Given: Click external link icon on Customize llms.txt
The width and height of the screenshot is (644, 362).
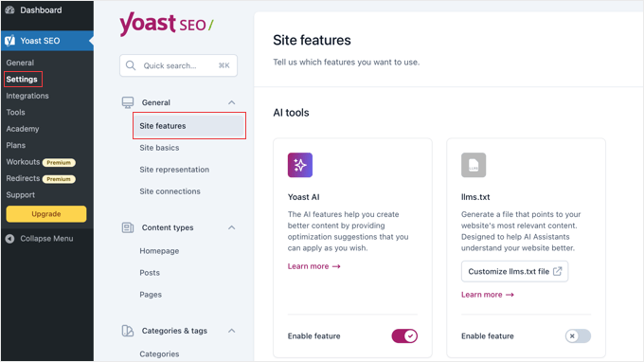Looking at the screenshot, I should (x=557, y=271).
